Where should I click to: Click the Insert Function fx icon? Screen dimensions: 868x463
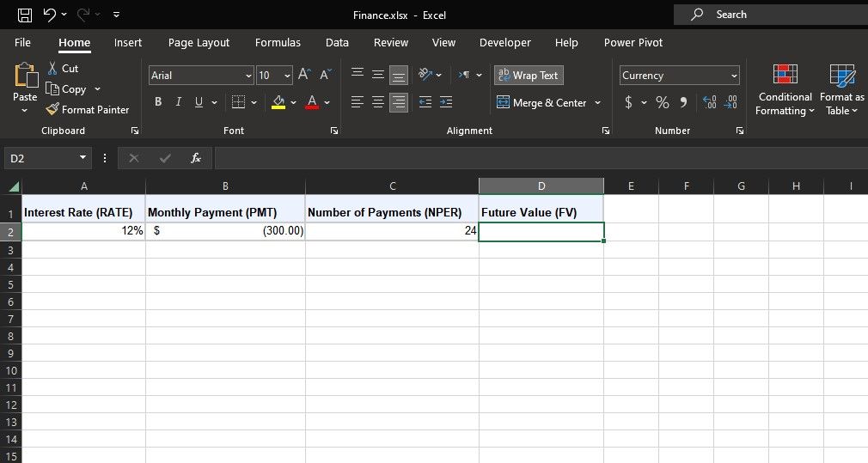coord(196,158)
